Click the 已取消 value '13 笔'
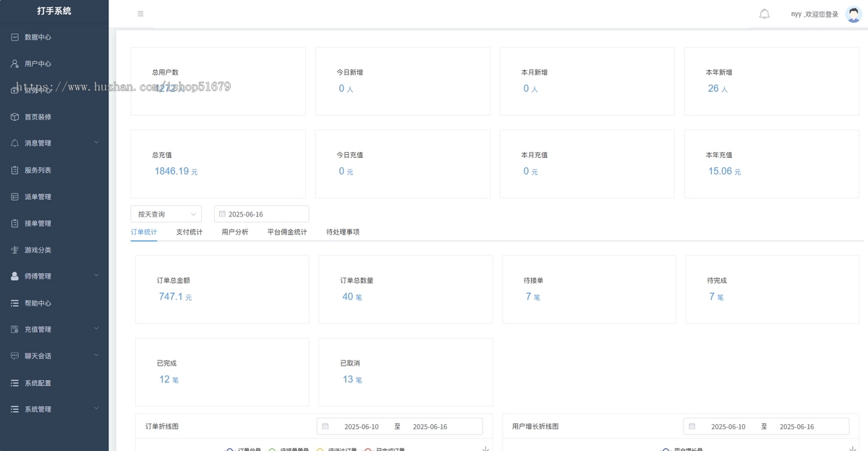This screenshot has height=451, width=868. tap(352, 379)
